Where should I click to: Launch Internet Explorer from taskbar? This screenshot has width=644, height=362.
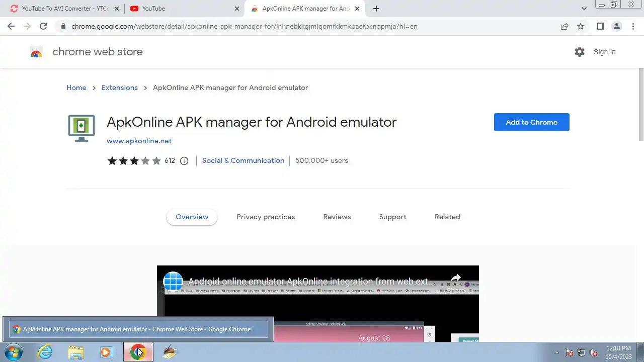point(45,352)
